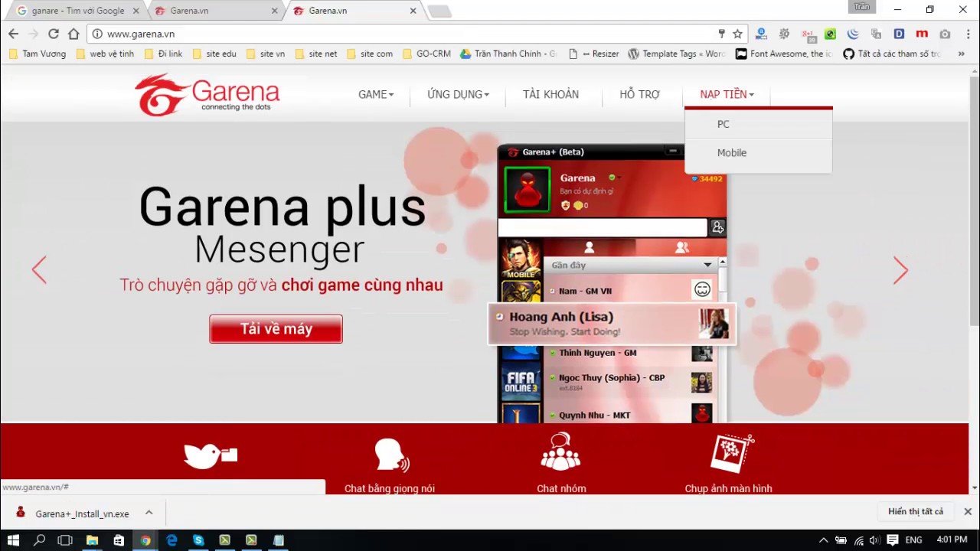Click the voice chat feature icon
980x551 pixels.
click(391, 455)
